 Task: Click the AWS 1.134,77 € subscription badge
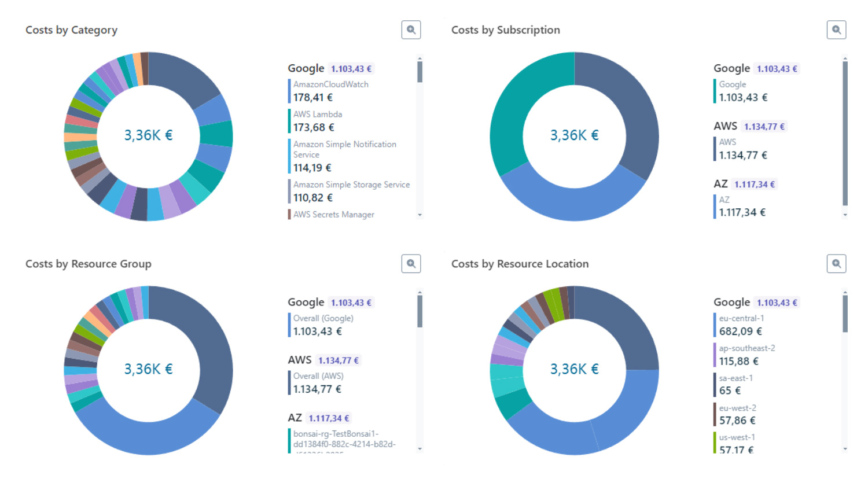pyautogui.click(x=764, y=127)
